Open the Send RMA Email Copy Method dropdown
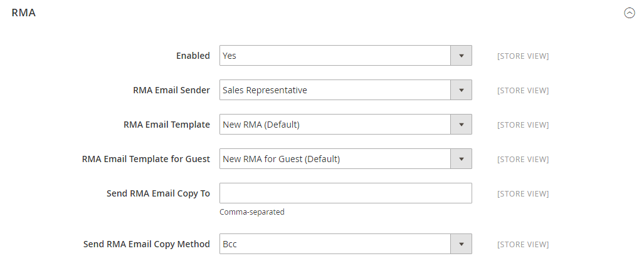 (x=335, y=244)
